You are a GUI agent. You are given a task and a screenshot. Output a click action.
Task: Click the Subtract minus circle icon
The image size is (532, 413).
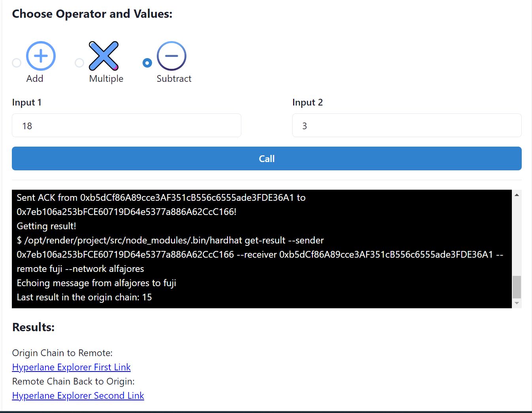[171, 56]
